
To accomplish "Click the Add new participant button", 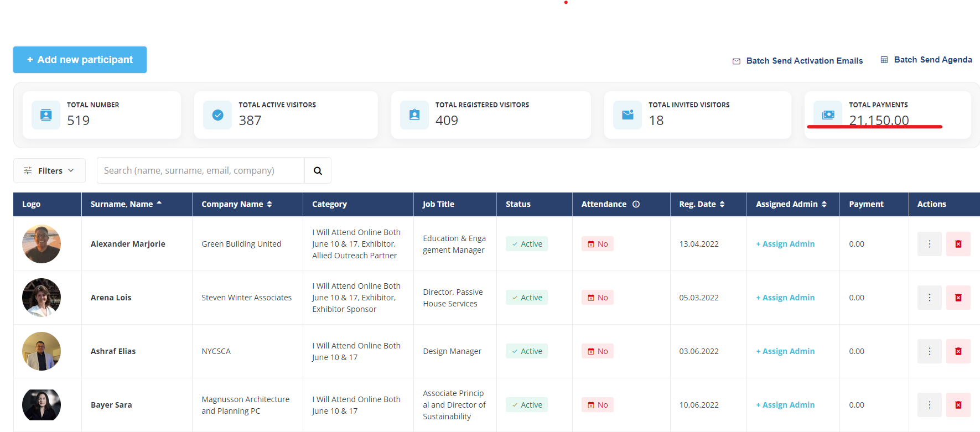I will click(x=80, y=60).
